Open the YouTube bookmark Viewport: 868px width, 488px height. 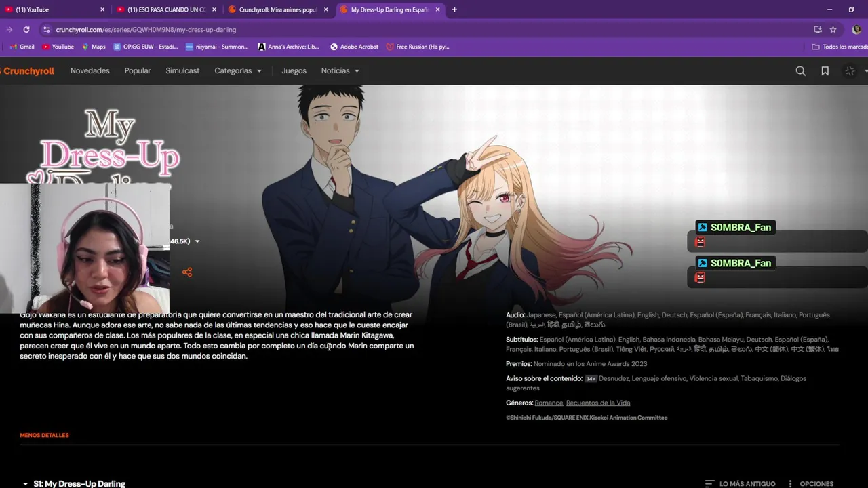point(58,47)
